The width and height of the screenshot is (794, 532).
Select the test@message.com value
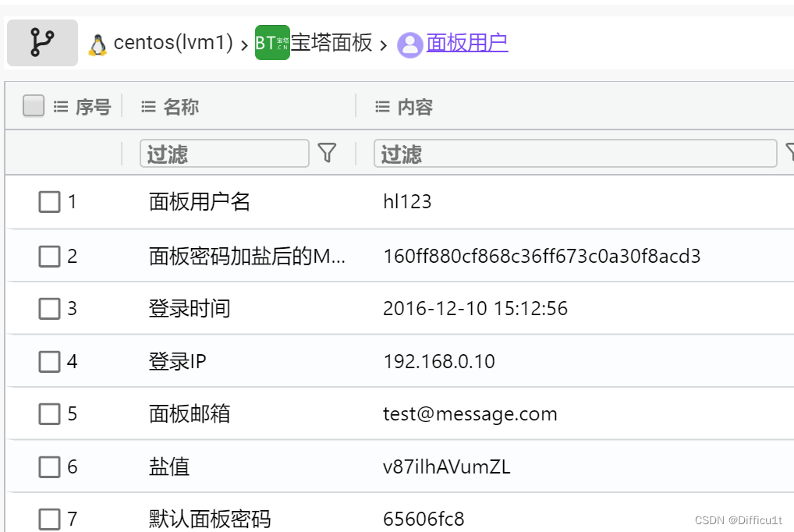pos(470,414)
